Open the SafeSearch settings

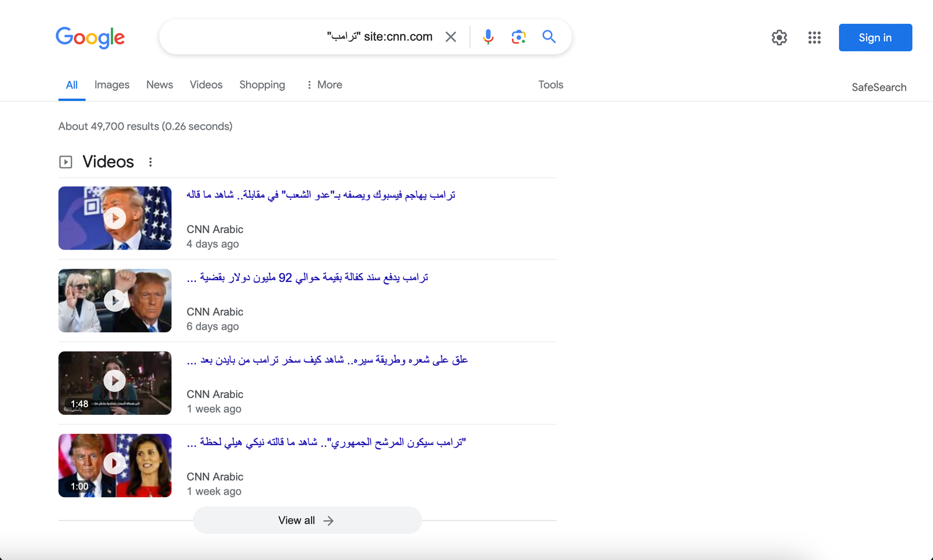point(879,87)
